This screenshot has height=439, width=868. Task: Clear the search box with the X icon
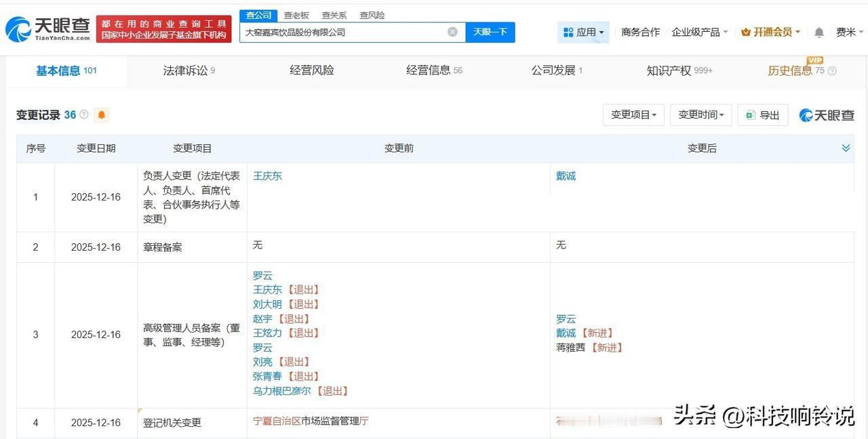pyautogui.click(x=452, y=32)
